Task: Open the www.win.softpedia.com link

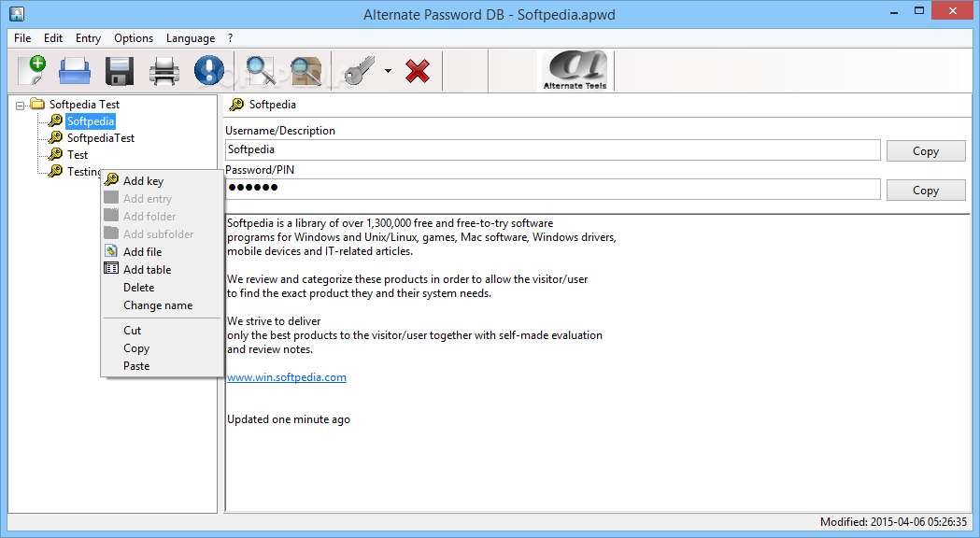Action: [286, 377]
